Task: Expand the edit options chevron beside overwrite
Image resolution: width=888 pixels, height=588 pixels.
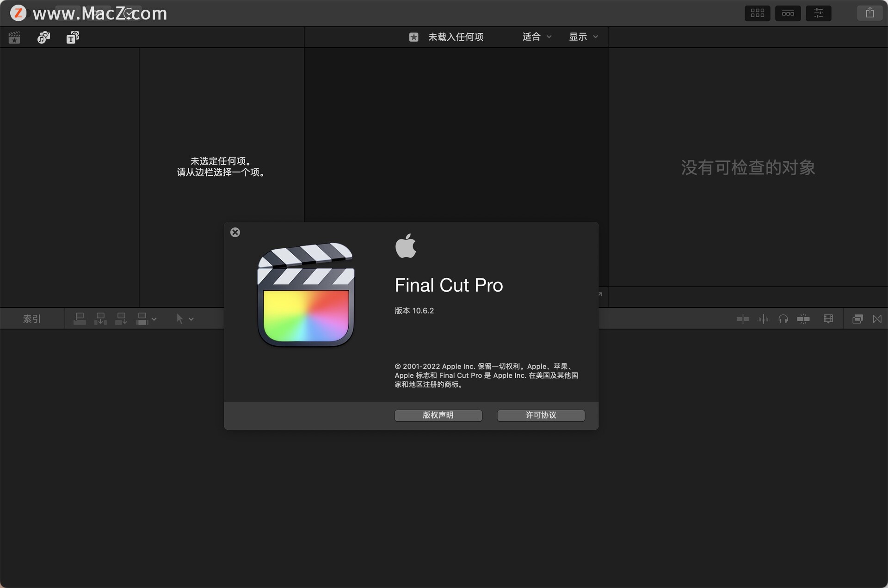Action: pos(154,319)
